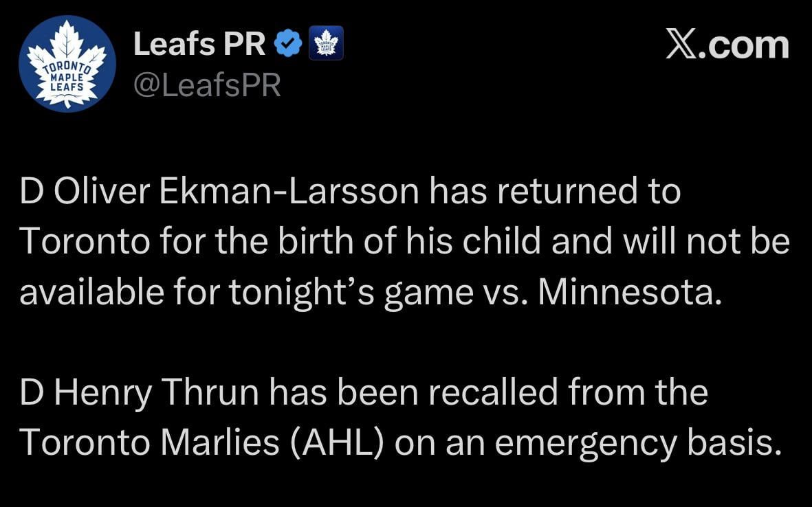Click the small Maple Leafs affiliation badge

326,45
